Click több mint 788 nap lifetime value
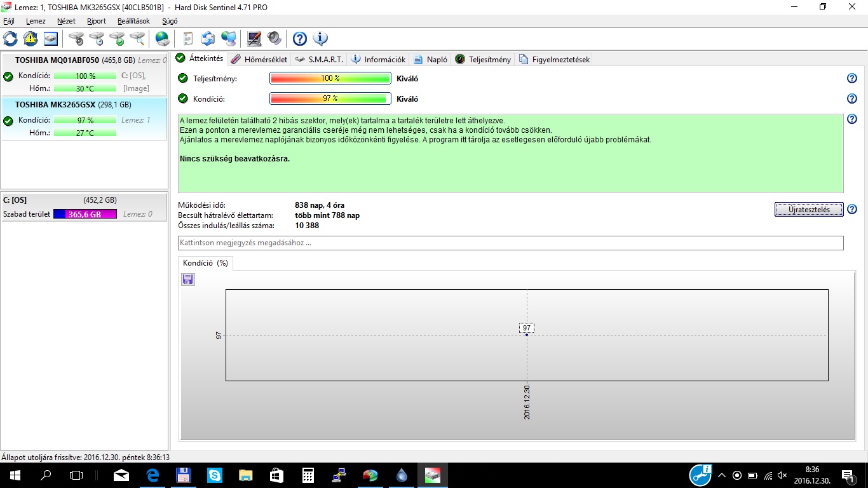 tap(327, 215)
